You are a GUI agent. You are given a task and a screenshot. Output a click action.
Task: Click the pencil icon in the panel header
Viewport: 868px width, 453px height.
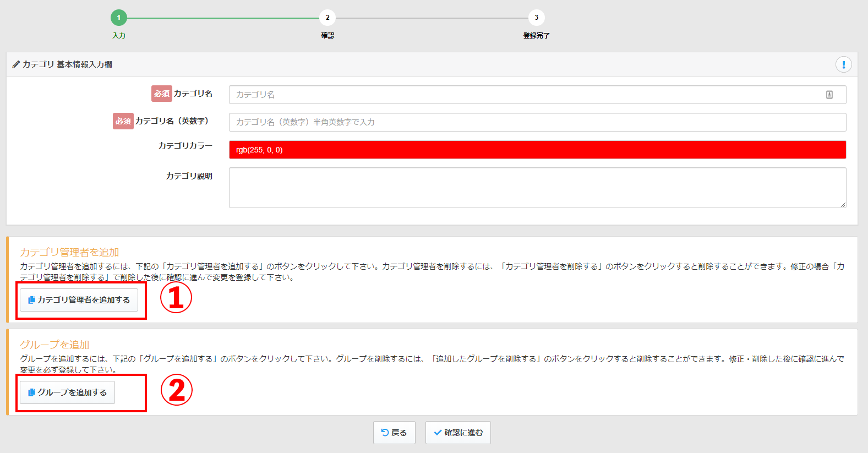(16, 64)
